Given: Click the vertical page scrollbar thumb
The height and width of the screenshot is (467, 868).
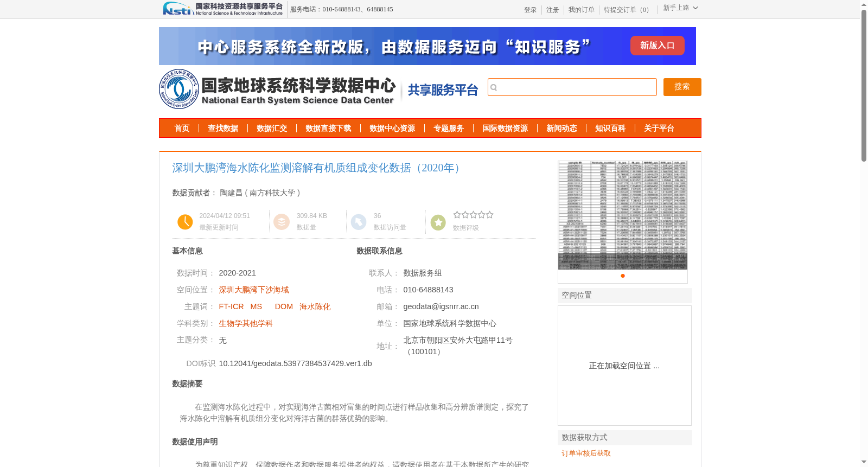Looking at the screenshot, I should pyautogui.click(x=864, y=85).
